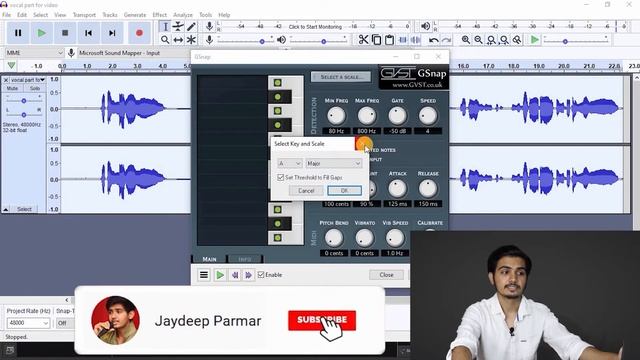Click the Stop transport button

click(x=65, y=33)
